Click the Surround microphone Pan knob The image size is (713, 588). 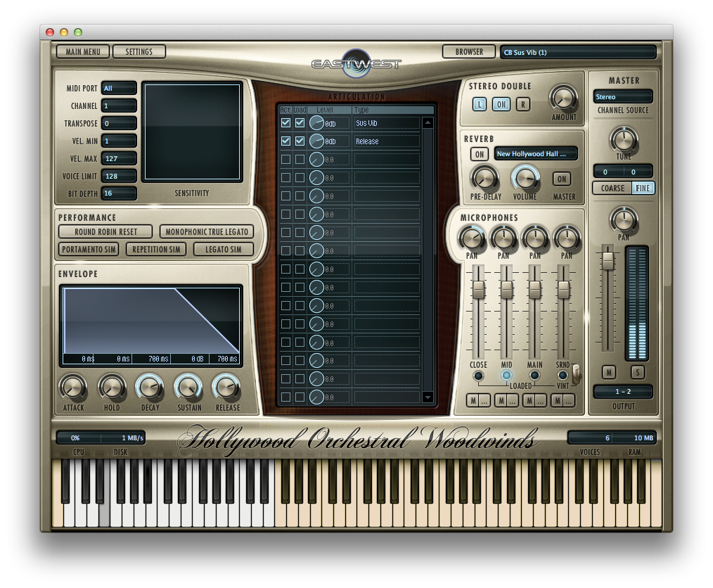(x=567, y=238)
